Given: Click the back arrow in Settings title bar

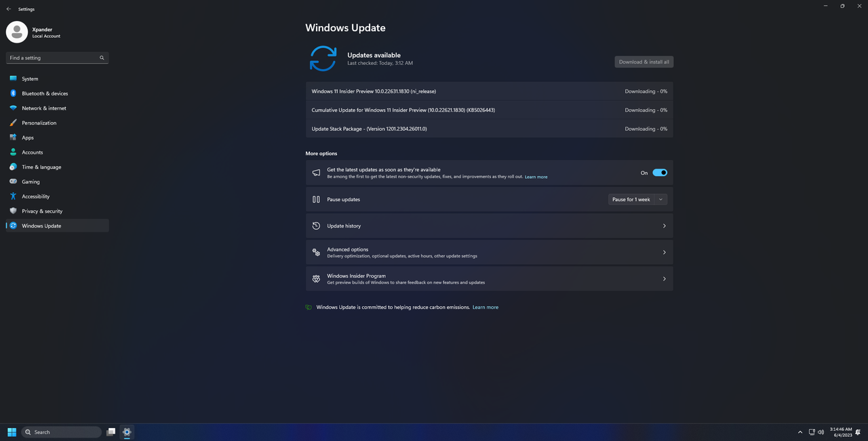Looking at the screenshot, I should [x=9, y=9].
